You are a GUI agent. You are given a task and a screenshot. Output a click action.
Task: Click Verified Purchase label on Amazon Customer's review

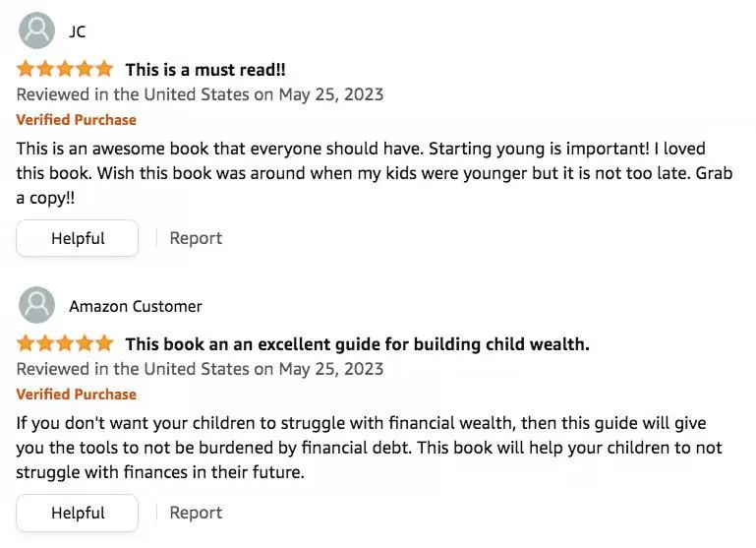point(77,395)
